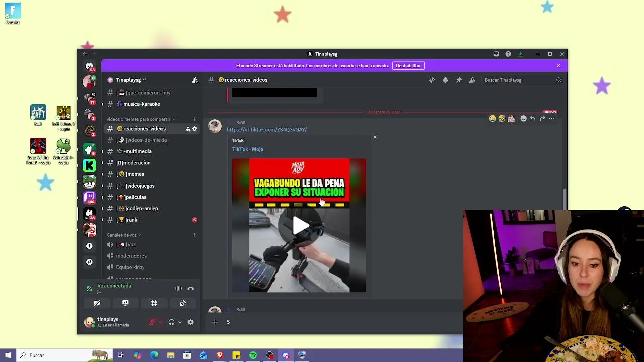This screenshot has height=362, width=644.
Task: Collapse 'Canales de voz' category
Action: point(123,235)
